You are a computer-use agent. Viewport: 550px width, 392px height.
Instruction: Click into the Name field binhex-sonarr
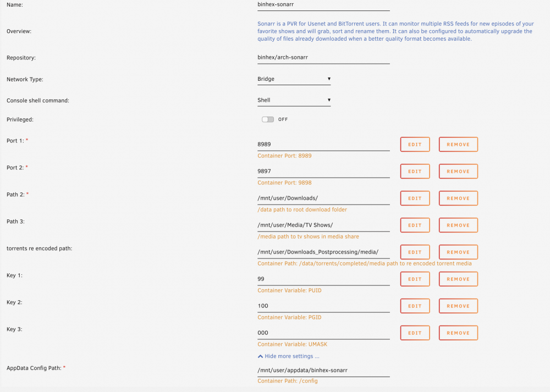pos(323,5)
